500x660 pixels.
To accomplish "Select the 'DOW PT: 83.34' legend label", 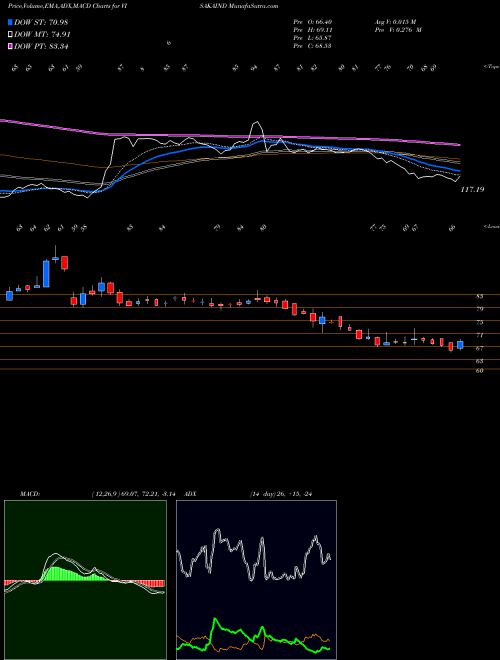I will [41, 46].
